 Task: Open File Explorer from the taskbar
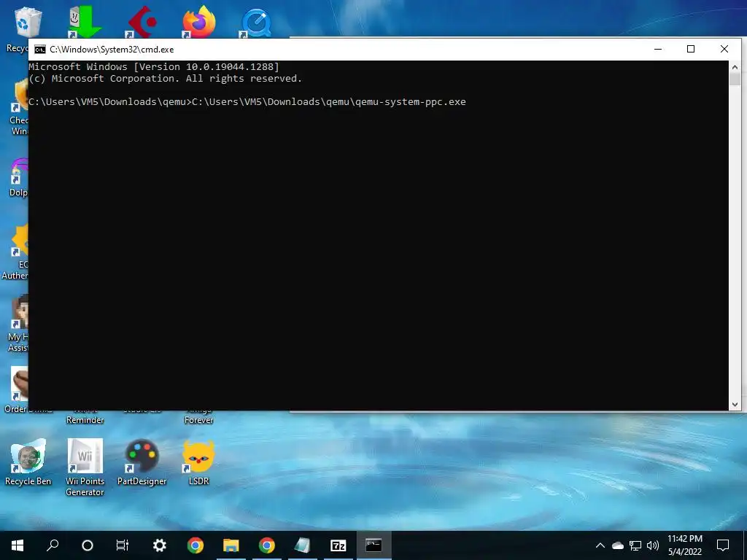pos(231,545)
